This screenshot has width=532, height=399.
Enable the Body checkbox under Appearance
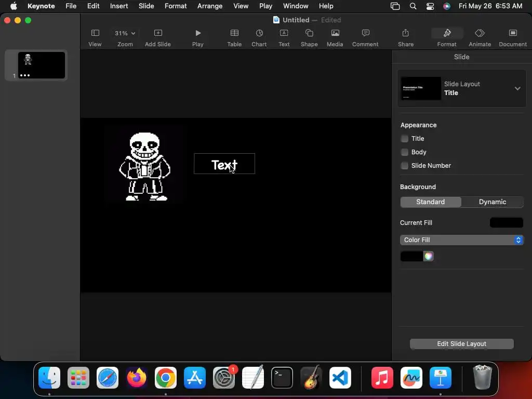click(404, 152)
